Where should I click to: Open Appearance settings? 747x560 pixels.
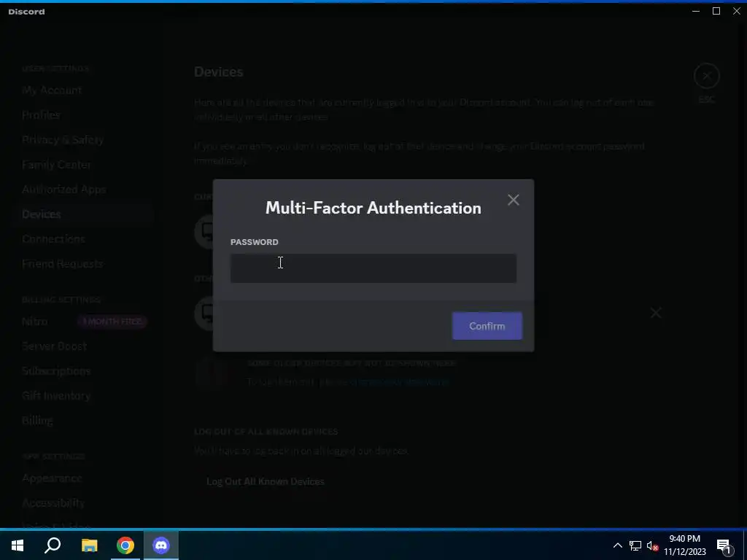pyautogui.click(x=52, y=478)
